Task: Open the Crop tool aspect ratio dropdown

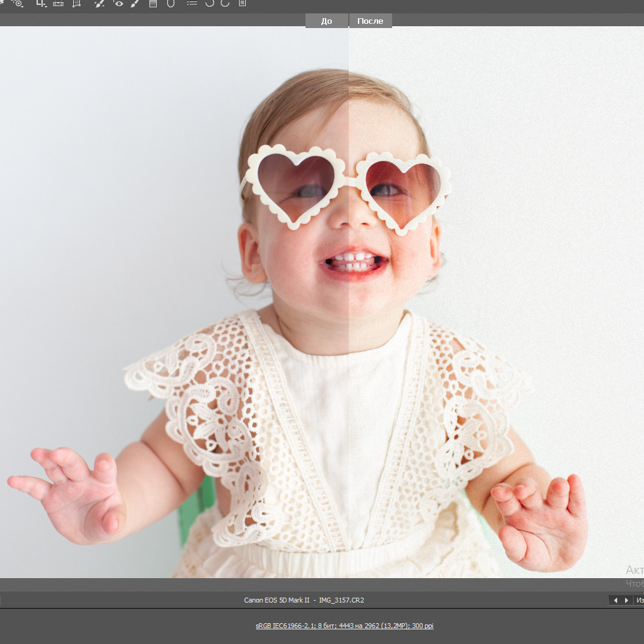Action: (x=46, y=7)
